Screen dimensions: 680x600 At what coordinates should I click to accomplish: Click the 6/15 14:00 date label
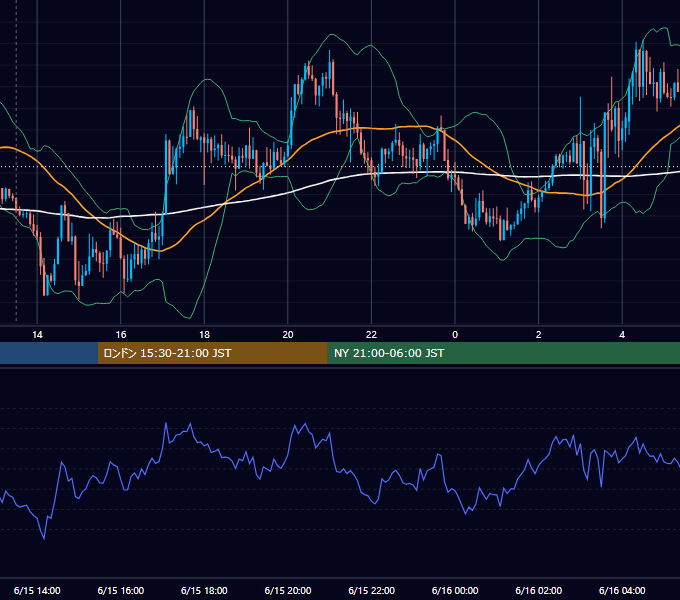37,590
